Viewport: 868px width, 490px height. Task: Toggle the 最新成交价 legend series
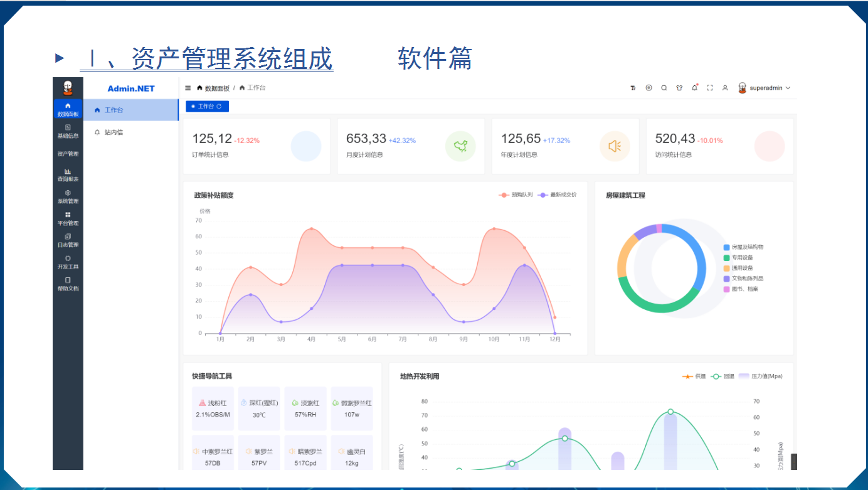coord(558,195)
